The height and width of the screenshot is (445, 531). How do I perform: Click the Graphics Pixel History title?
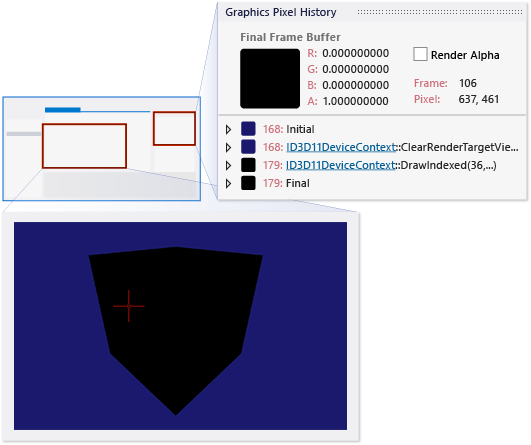coord(281,12)
